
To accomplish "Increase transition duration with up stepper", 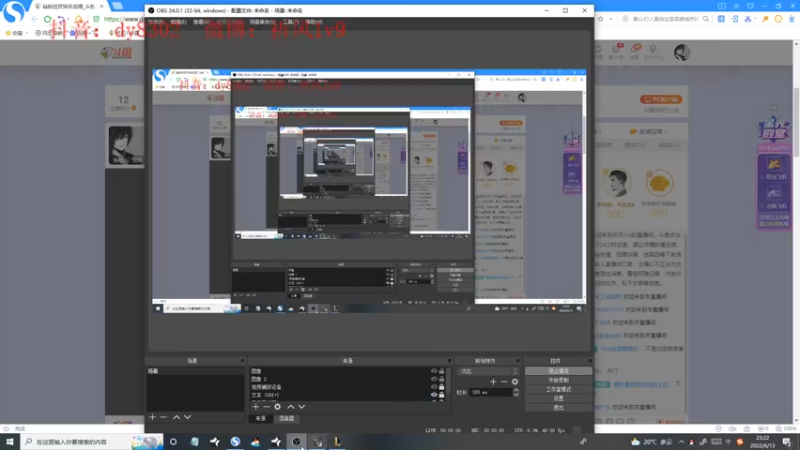I will coord(516,390).
